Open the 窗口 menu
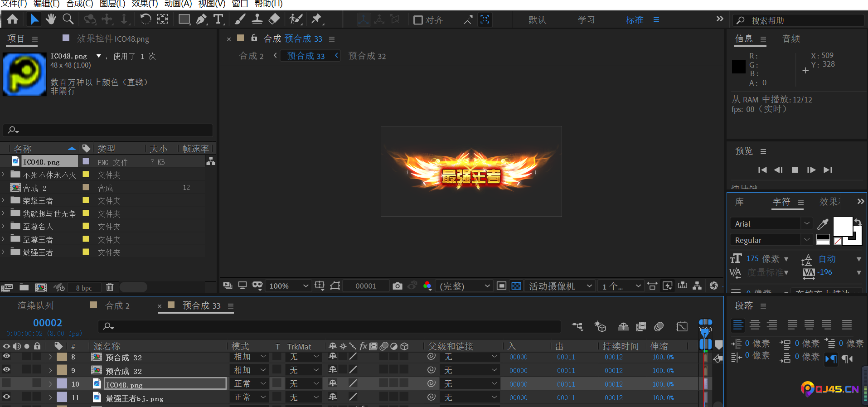 click(240, 4)
